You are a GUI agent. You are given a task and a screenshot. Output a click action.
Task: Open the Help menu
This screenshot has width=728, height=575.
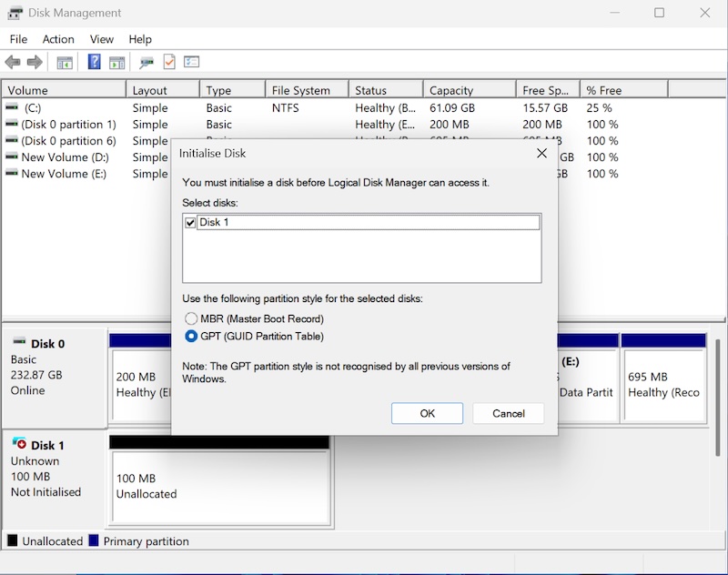[x=140, y=39]
